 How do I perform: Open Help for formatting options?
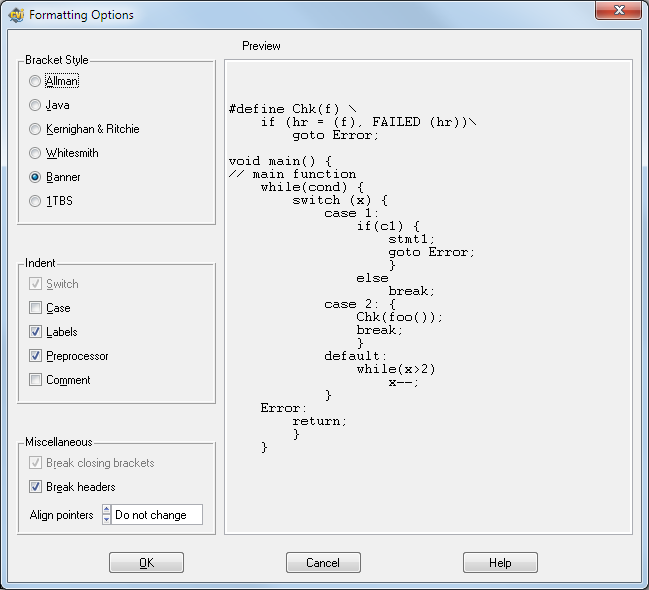point(500,563)
